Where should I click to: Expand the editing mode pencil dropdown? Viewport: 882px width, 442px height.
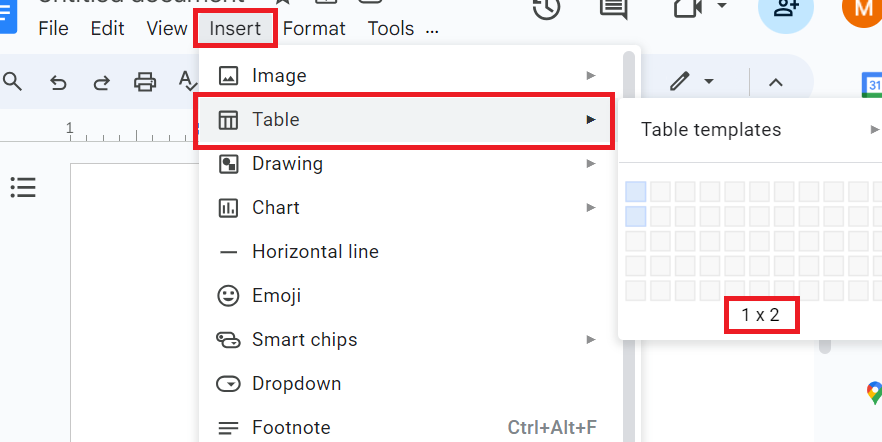tap(693, 82)
